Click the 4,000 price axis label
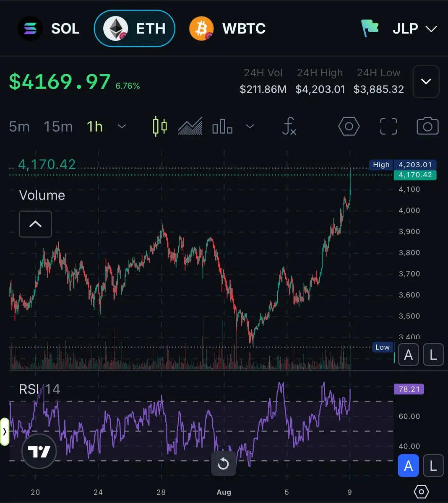The width and height of the screenshot is (448, 503). [409, 210]
